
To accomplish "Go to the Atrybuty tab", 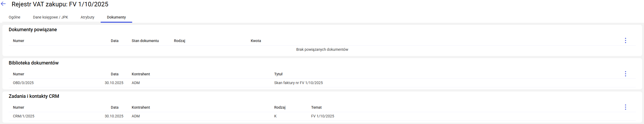I will 87,17.
